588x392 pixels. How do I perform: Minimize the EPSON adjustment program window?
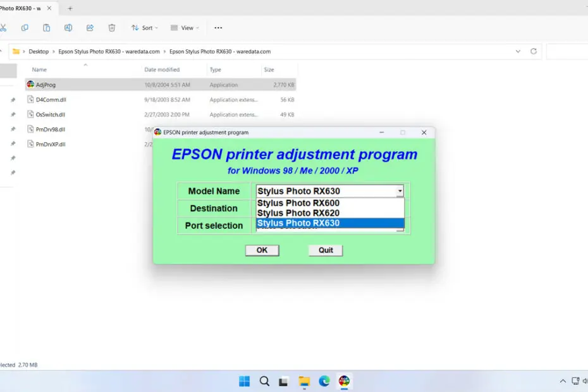point(382,132)
